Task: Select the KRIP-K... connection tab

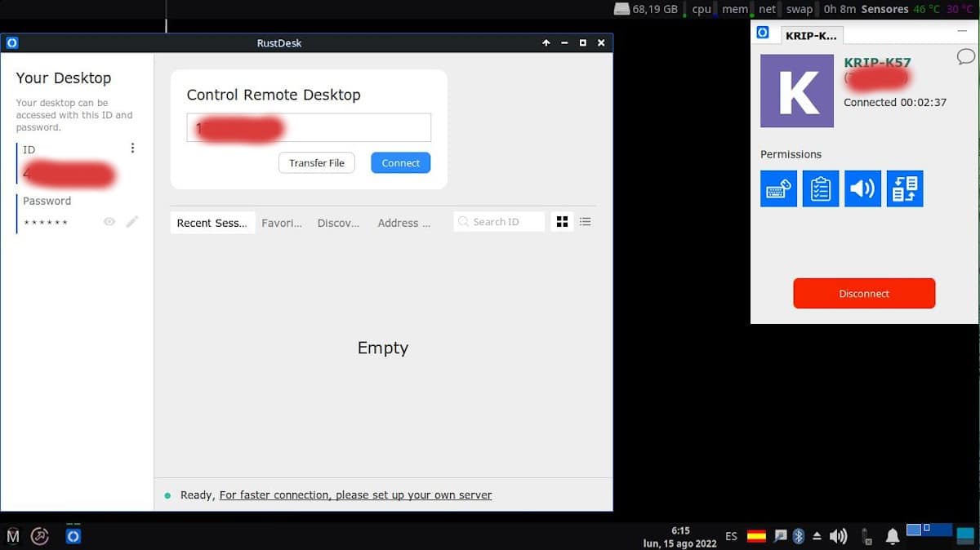Action: point(811,36)
